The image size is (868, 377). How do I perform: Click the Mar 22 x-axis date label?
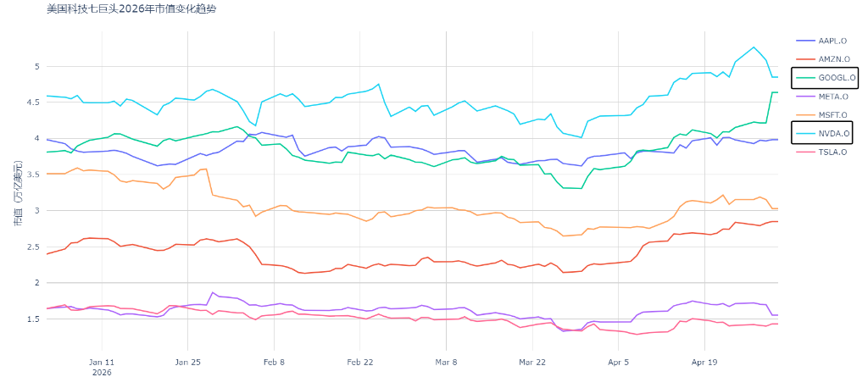tap(532, 363)
